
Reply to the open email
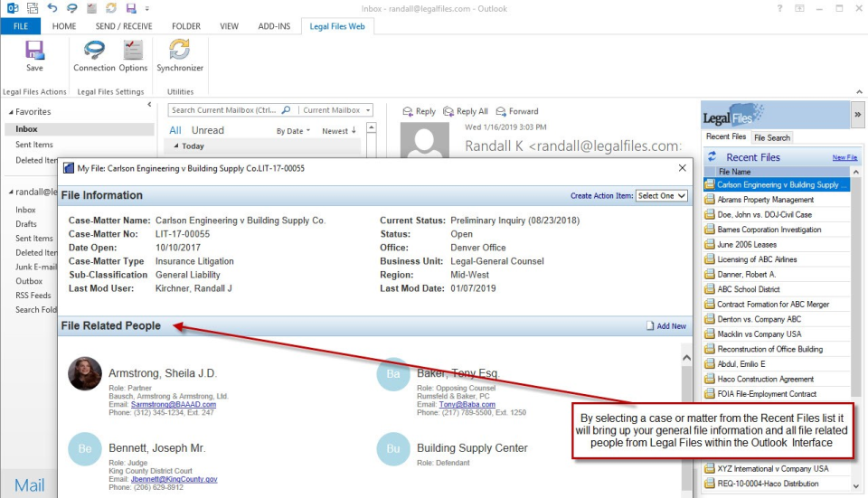(x=419, y=111)
